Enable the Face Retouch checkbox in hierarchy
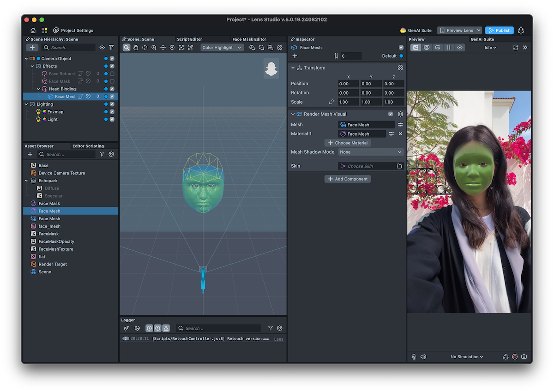554x392 pixels. pyautogui.click(x=112, y=74)
